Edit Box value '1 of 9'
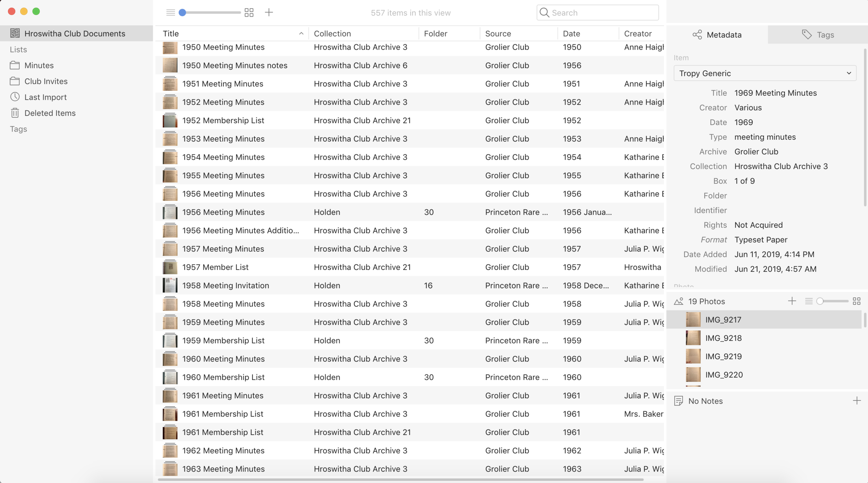The width and height of the screenshot is (868, 483). 744,181
